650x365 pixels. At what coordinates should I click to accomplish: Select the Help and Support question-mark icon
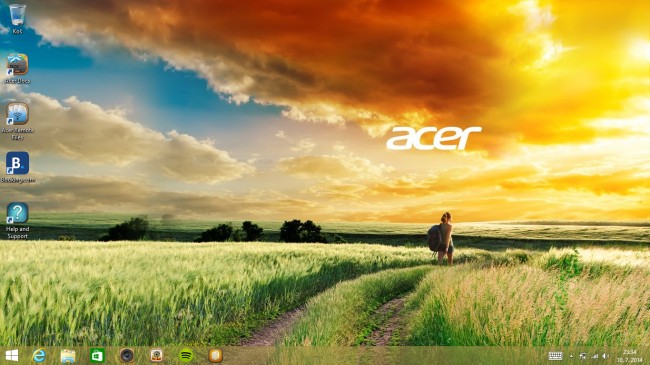[17, 213]
